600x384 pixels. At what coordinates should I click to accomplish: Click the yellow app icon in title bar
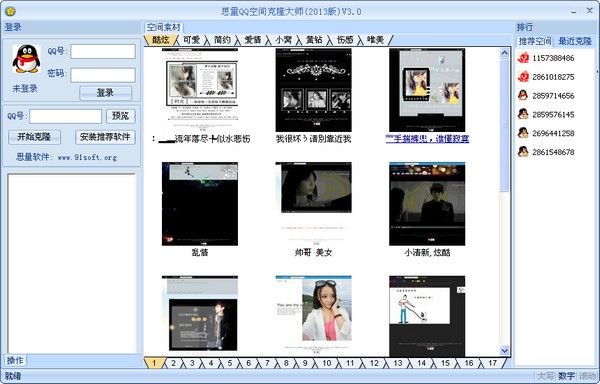click(10, 11)
